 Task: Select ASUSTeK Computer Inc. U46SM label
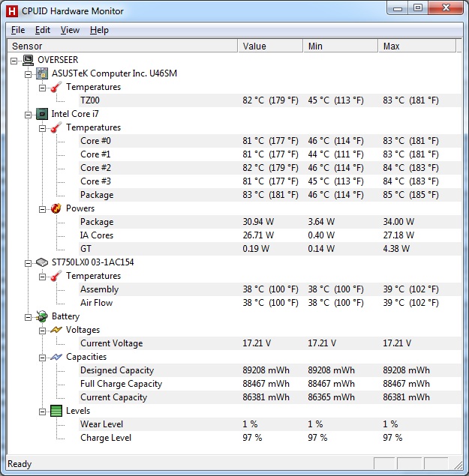click(114, 73)
